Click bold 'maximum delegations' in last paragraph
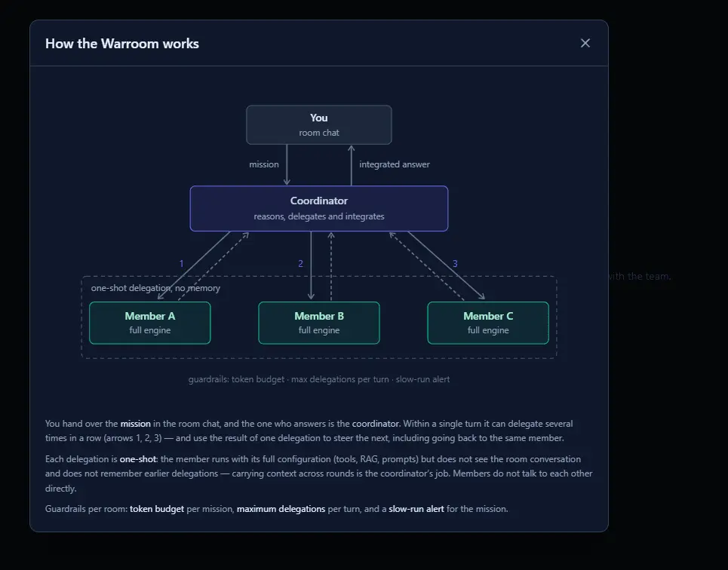 [x=281, y=509]
